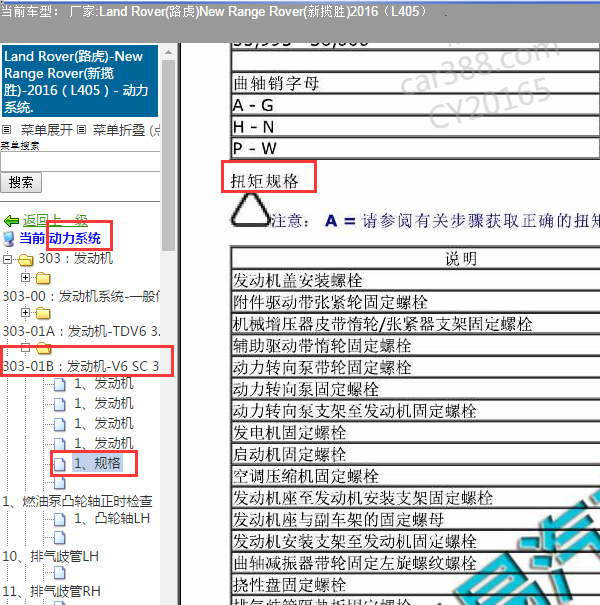Image resolution: width=600 pixels, height=605 pixels.
Task: Click the 扭矩规格 heading text
Action: pos(264,181)
